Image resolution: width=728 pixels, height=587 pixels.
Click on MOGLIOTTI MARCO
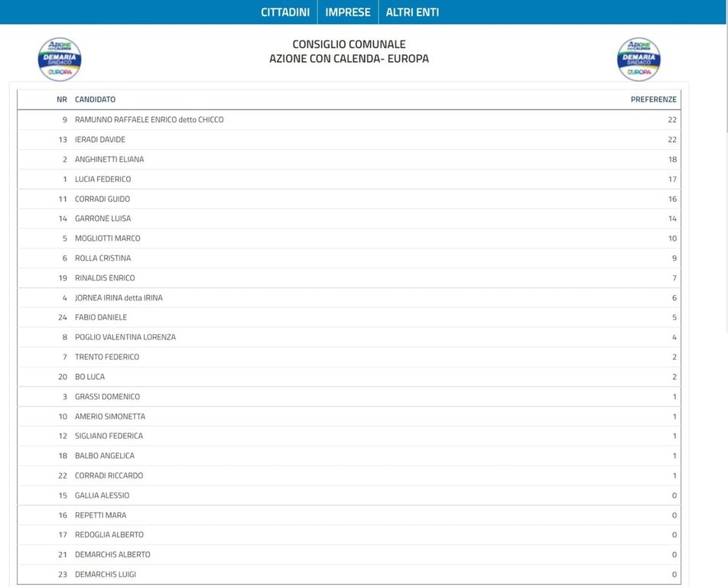coord(108,238)
